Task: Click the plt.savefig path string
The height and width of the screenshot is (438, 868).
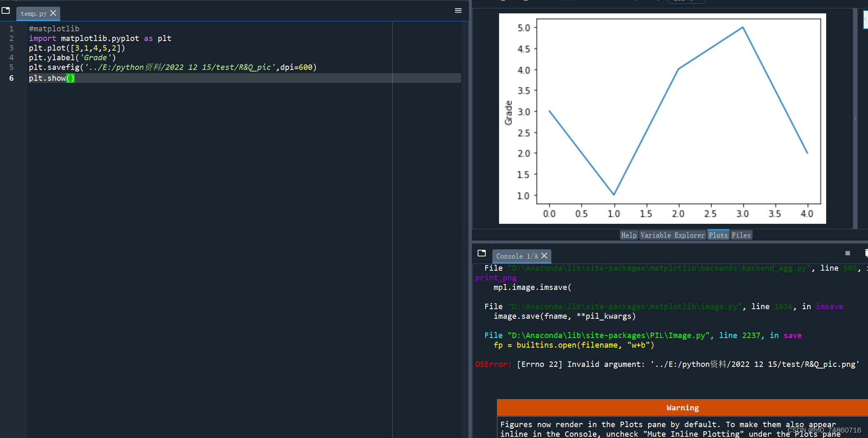Action: 180,67
